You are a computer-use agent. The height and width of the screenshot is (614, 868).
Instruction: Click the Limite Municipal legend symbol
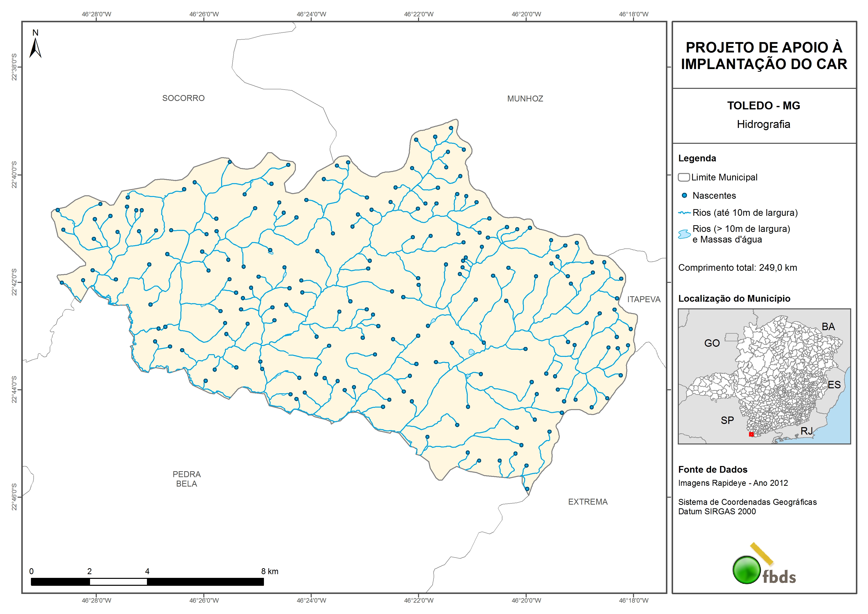(x=683, y=177)
